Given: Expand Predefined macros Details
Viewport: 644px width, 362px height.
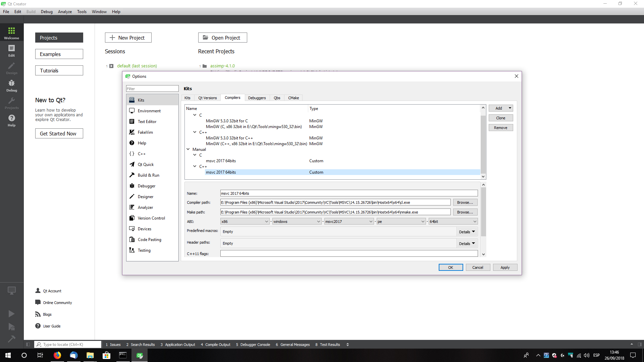Looking at the screenshot, I should (x=467, y=232).
